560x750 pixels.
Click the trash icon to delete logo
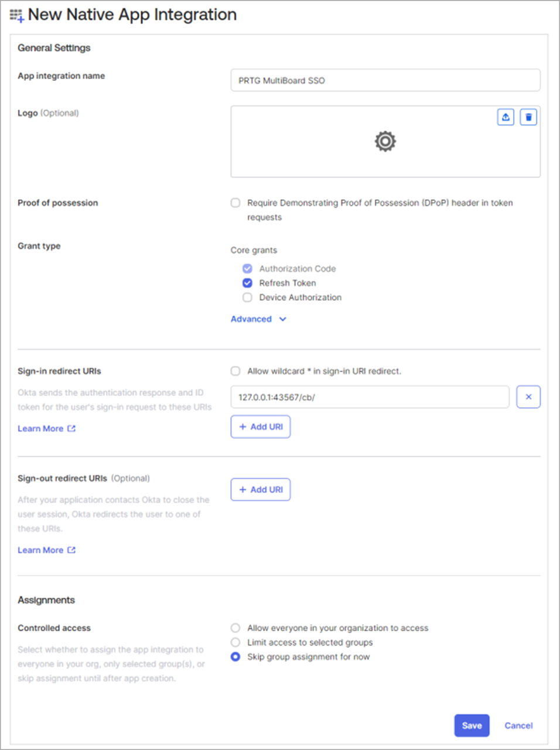528,117
